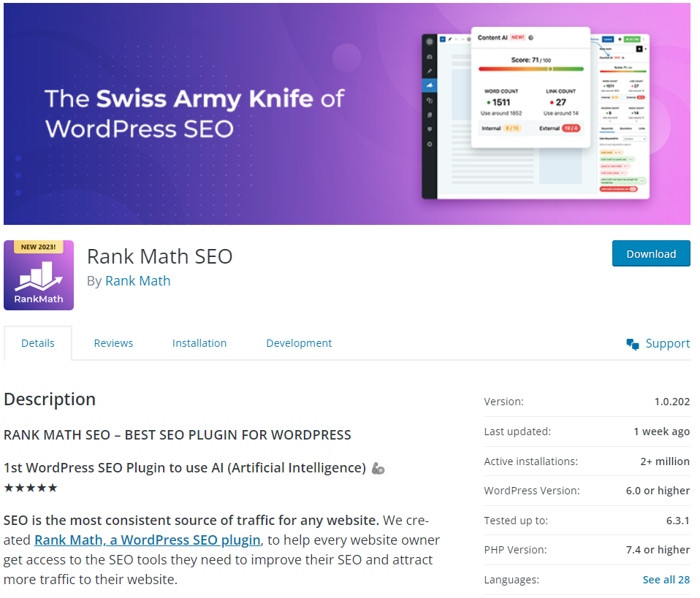The width and height of the screenshot is (700, 598).
Task: Click the five-star rating row
Action: click(31, 488)
